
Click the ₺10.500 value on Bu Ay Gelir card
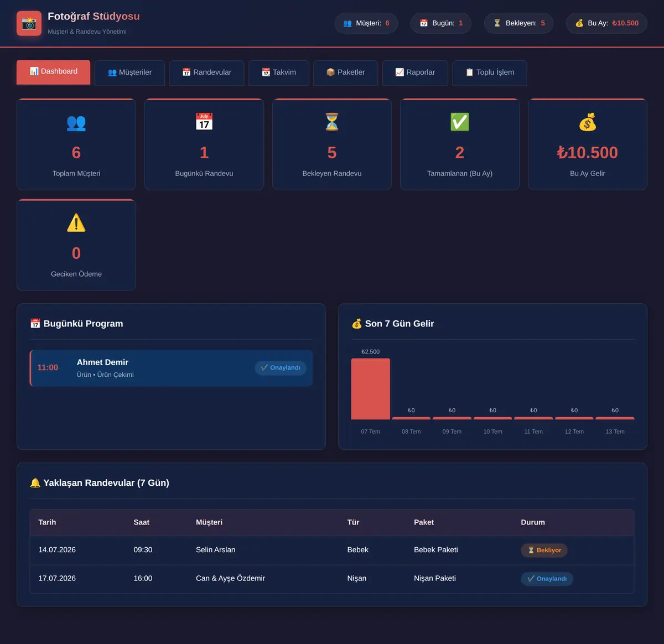pyautogui.click(x=588, y=153)
